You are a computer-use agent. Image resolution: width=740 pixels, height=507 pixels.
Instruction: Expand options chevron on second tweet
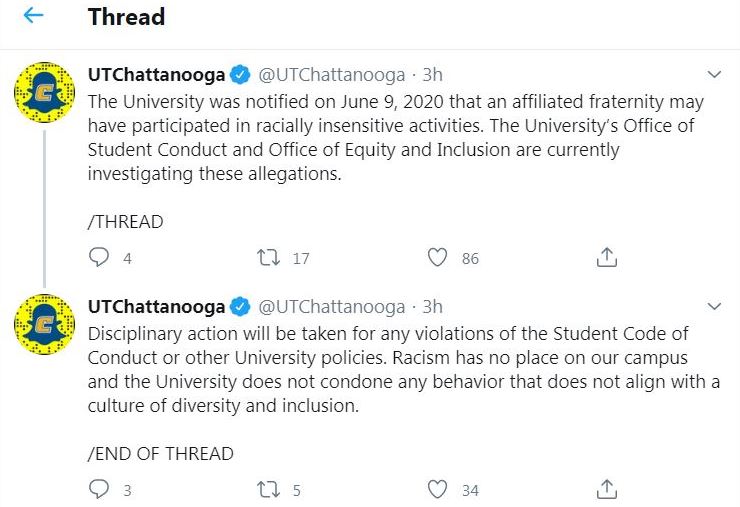click(x=715, y=307)
